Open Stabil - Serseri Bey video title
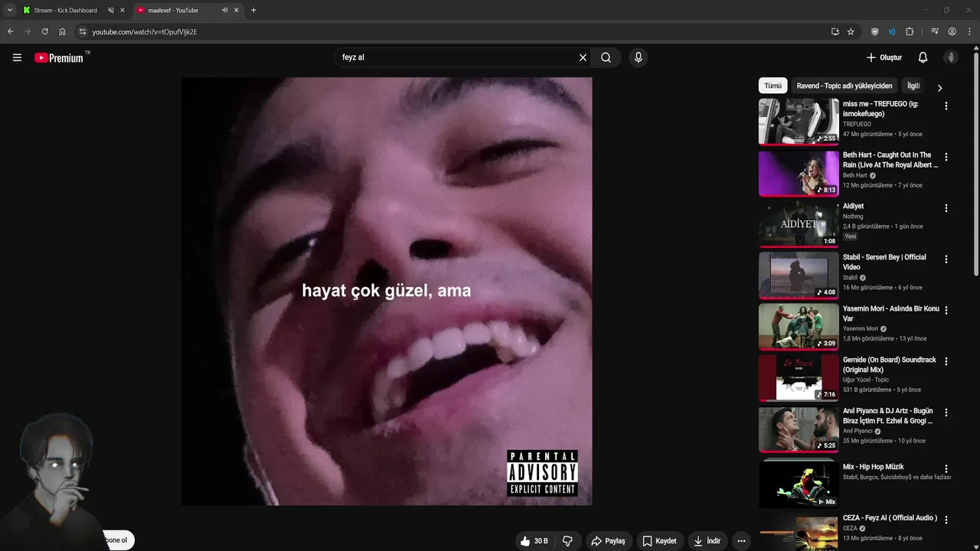Image resolution: width=980 pixels, height=551 pixels. [x=884, y=262]
